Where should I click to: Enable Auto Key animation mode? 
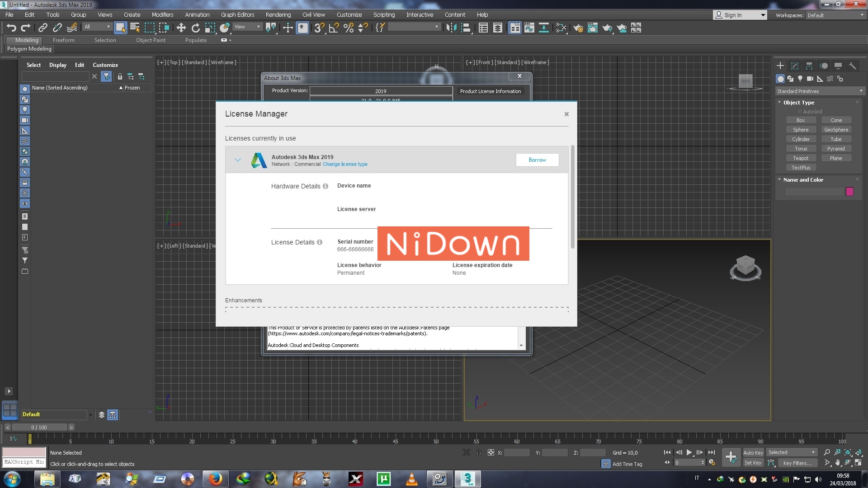754,452
